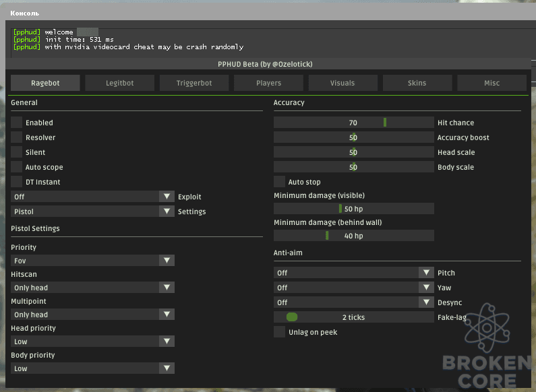Toggle the Unlag on peek checkbox
Screen dimensions: 536x392
tap(279, 331)
